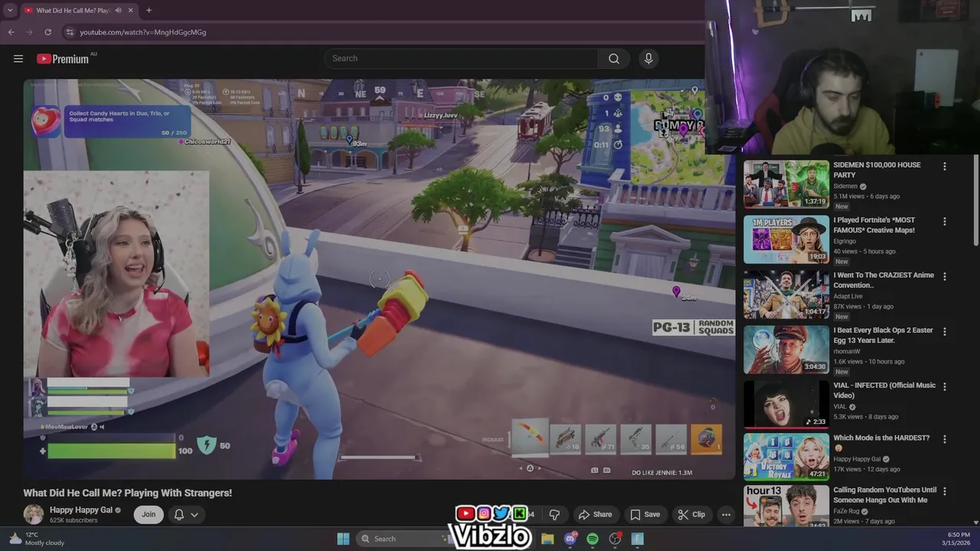980x551 pixels.
Task: Open I Played Fortnite's MOST FAMOUS Creative Maps
Action: [874, 225]
